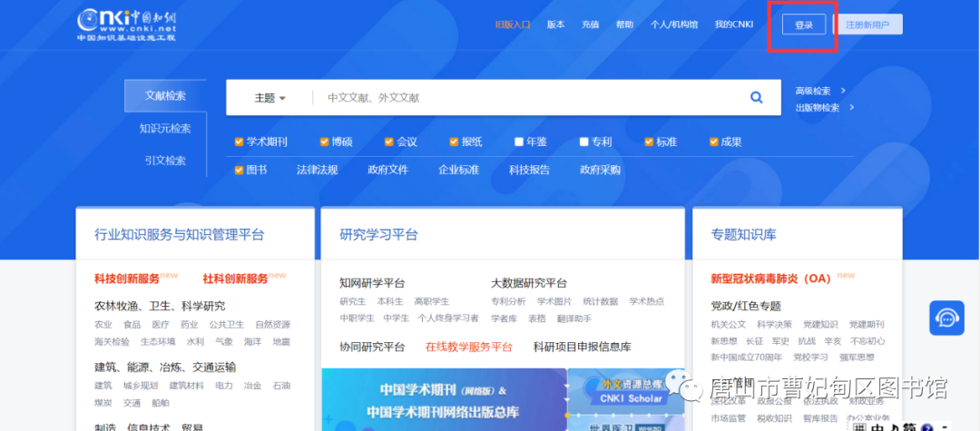Click the 注册新用户 button
The width and height of the screenshot is (980, 431).
click(x=867, y=25)
